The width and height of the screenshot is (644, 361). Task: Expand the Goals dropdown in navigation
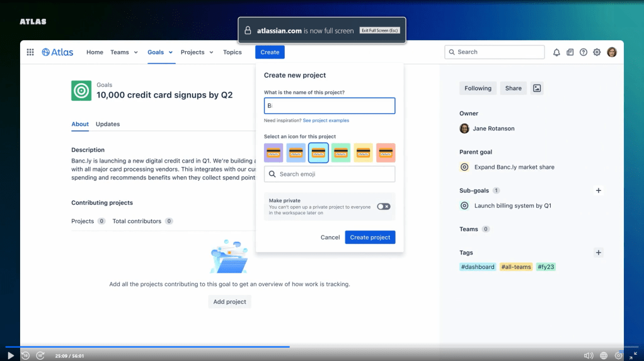coord(160,52)
